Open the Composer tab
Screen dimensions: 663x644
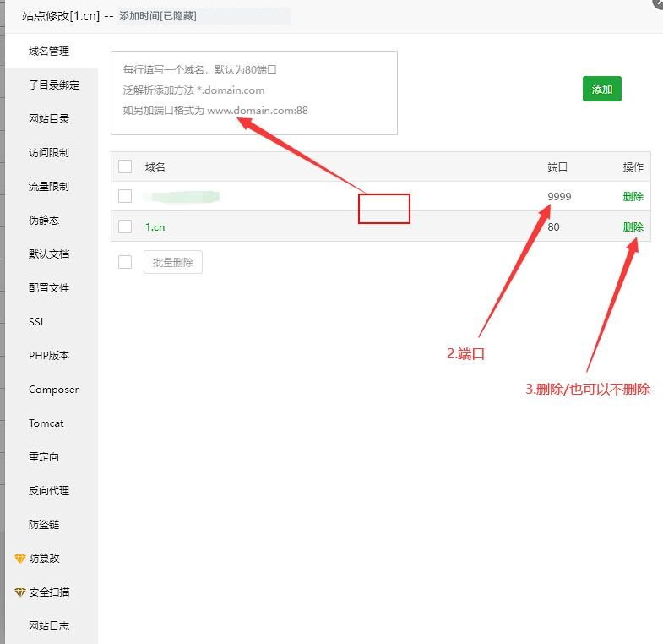[52, 390]
